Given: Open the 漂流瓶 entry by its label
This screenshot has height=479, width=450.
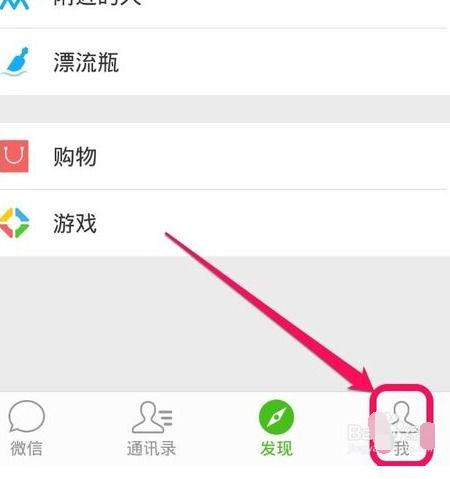Looking at the screenshot, I should click(86, 62).
